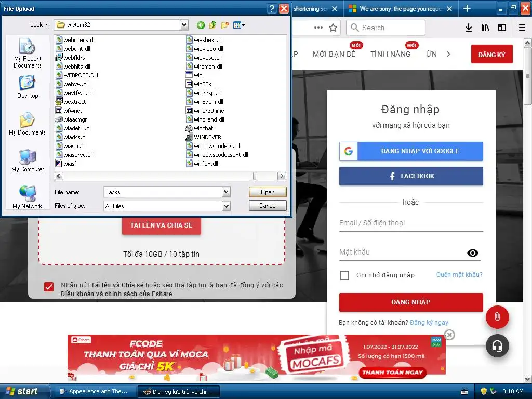532x399 pixels.
Task: Uncheck the red terms agreement checkbox
Action: [x=49, y=287]
